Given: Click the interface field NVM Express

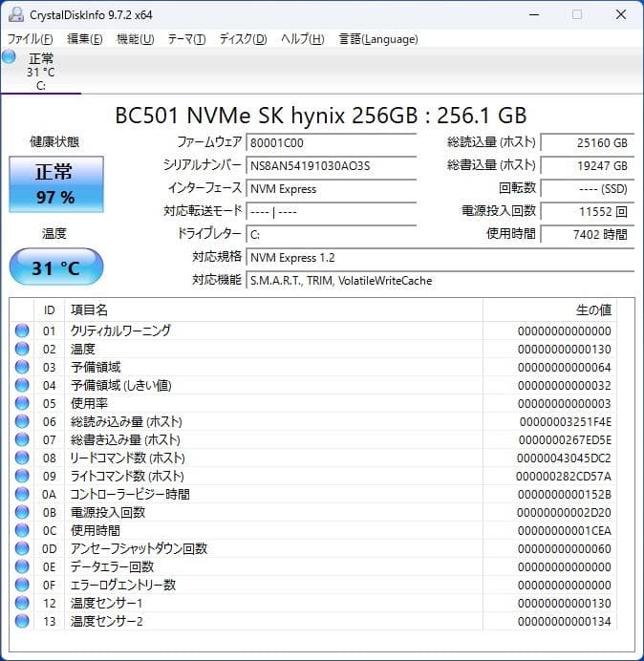Looking at the screenshot, I should click(x=331, y=189).
